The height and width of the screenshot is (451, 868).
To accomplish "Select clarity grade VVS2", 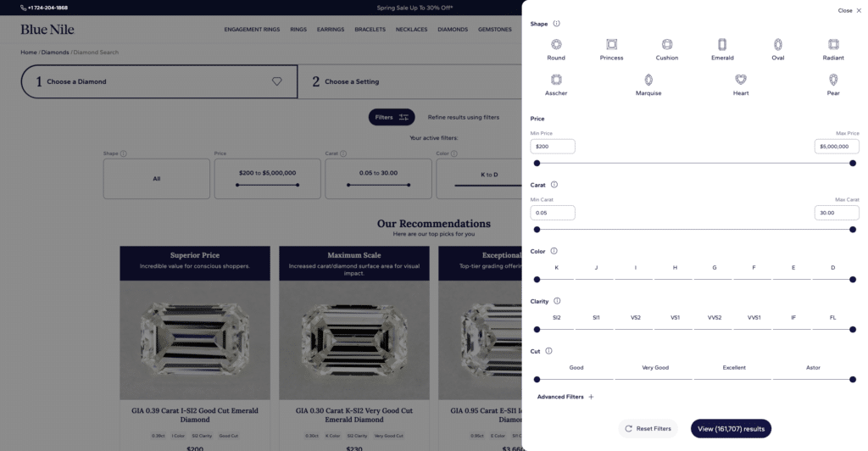I will [714, 318].
